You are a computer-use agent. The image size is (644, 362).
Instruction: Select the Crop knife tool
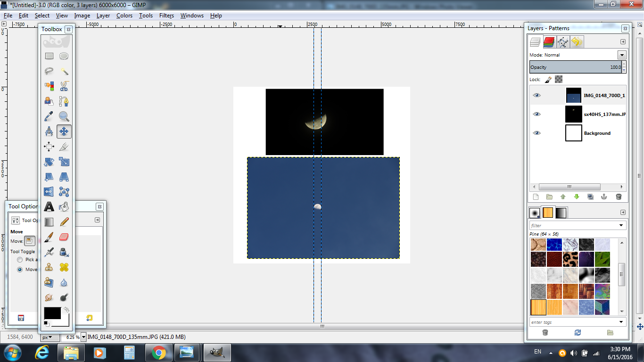click(64, 147)
